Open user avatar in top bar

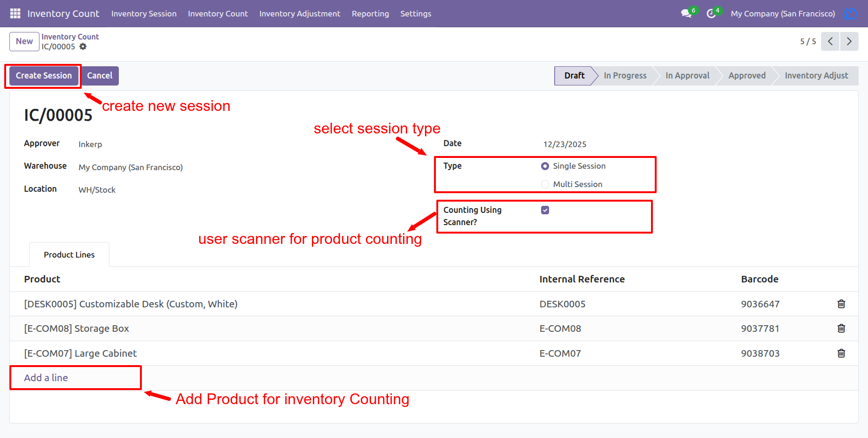click(x=850, y=14)
